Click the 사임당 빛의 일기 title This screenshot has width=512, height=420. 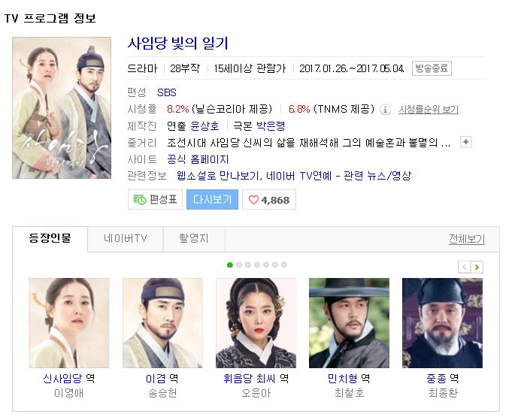point(178,44)
